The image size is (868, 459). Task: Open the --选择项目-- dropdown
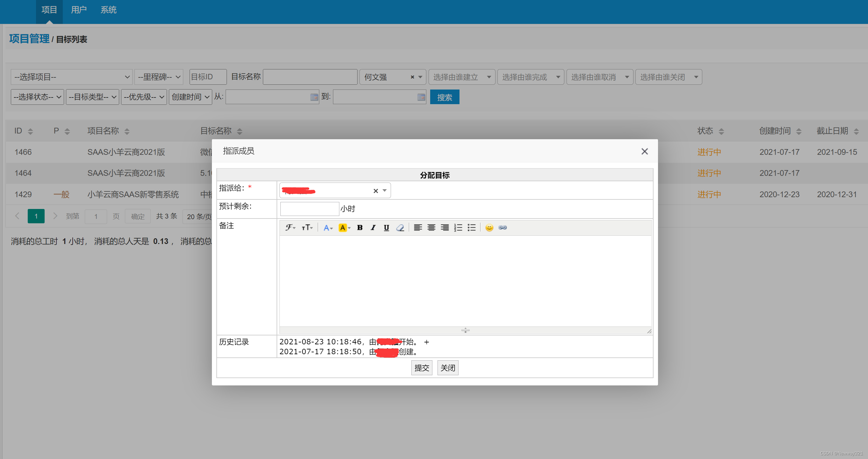[x=71, y=77]
